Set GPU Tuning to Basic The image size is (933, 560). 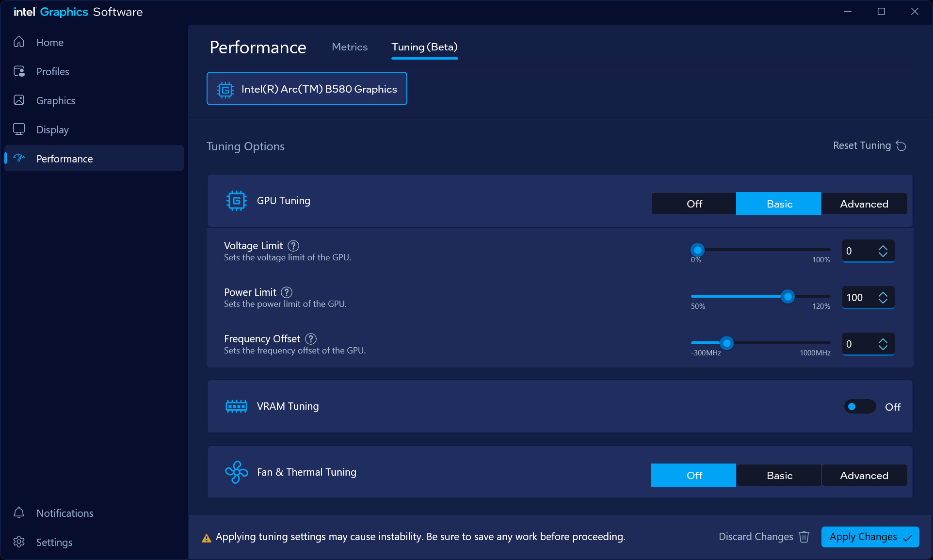(779, 204)
